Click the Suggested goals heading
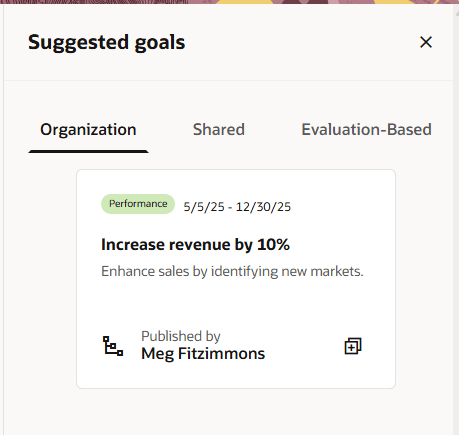Screen dimensions: 459x435 pyautogui.click(x=107, y=42)
